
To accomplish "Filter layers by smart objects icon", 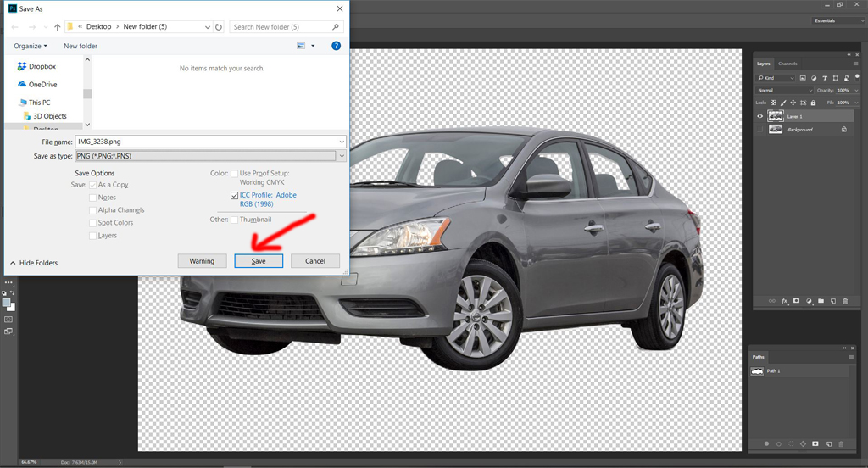I will coord(847,78).
